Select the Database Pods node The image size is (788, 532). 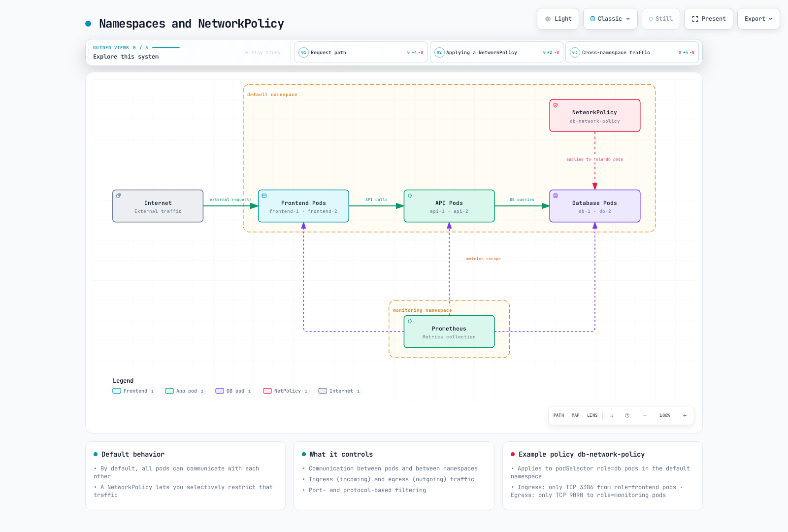click(595, 206)
